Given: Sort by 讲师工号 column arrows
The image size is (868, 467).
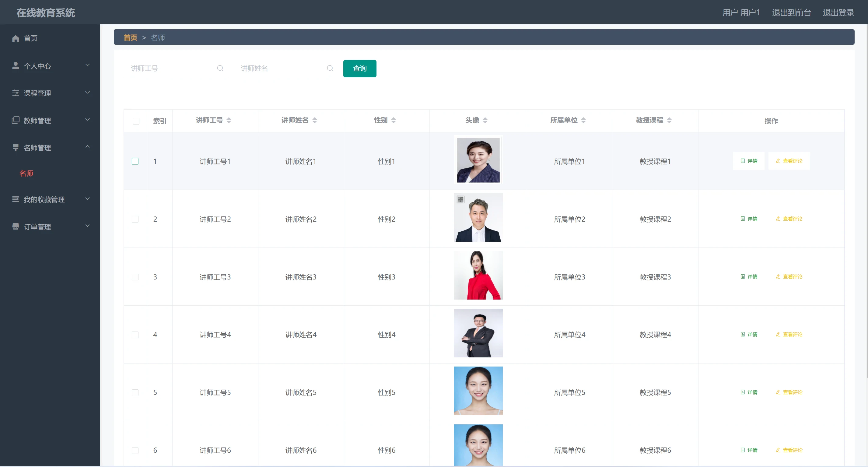Looking at the screenshot, I should pyautogui.click(x=229, y=120).
